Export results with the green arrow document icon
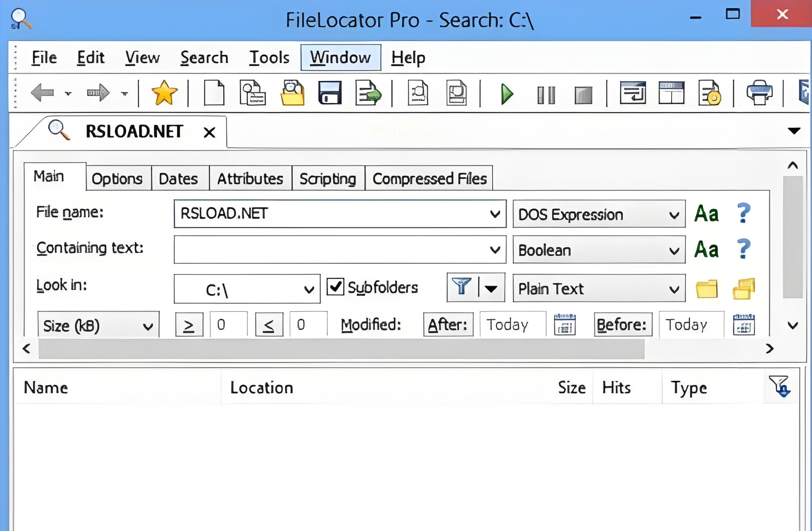This screenshot has width=812, height=531. coord(368,93)
